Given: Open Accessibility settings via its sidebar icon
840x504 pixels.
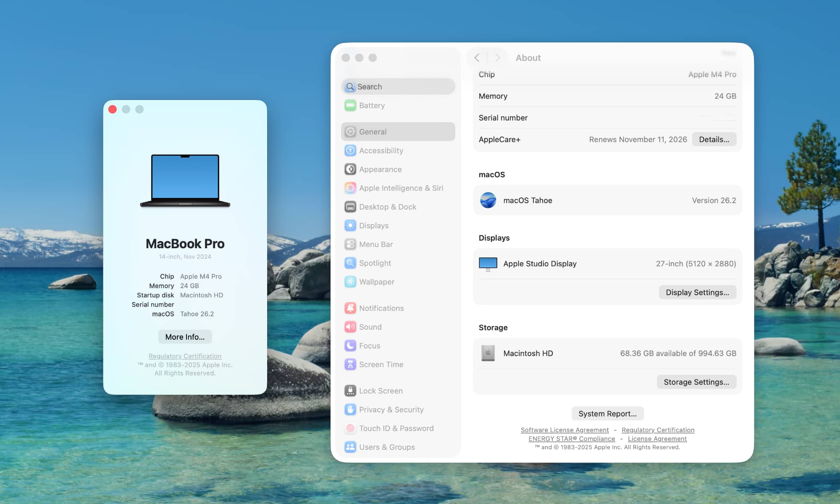Looking at the screenshot, I should pos(350,150).
